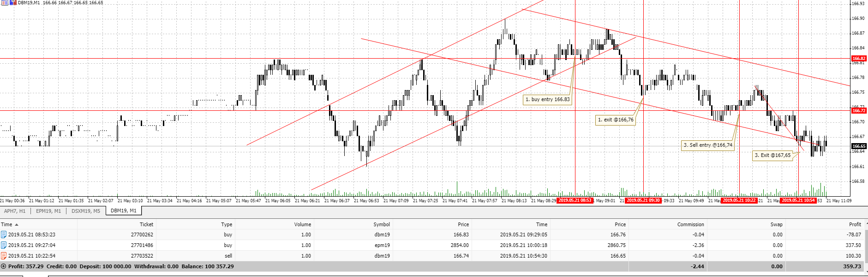Click the commission value -2.36

coord(699,245)
